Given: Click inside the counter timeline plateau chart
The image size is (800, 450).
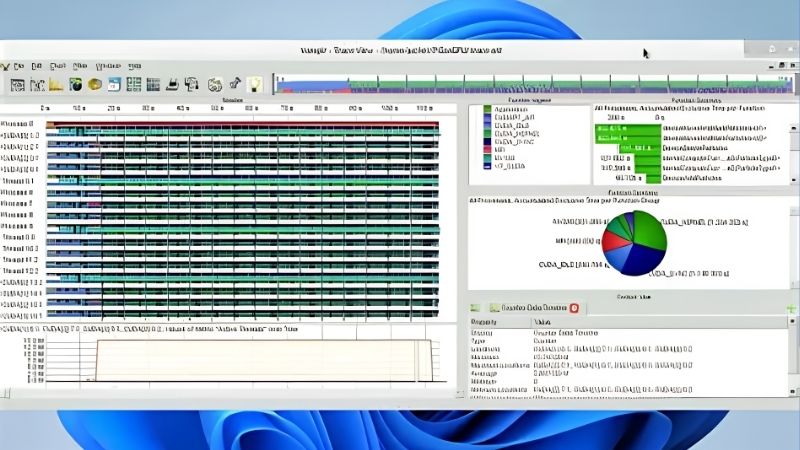Looking at the screenshot, I should point(263,360).
